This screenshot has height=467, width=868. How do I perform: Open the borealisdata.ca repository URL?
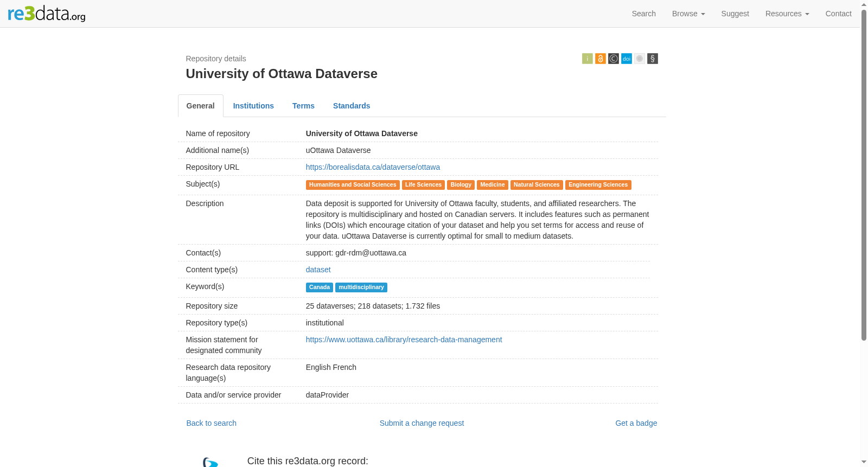click(x=373, y=167)
